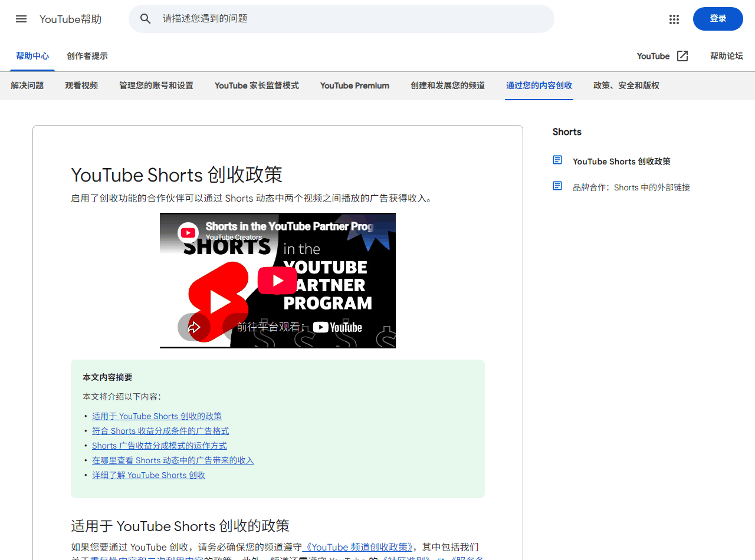Click the 登录 sign-in button
Viewport: 755px width, 560px height.
(718, 19)
